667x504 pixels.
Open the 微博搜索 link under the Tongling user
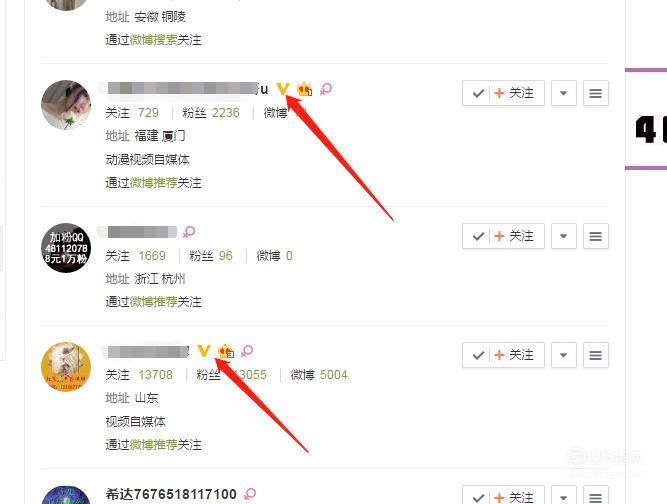pos(153,40)
